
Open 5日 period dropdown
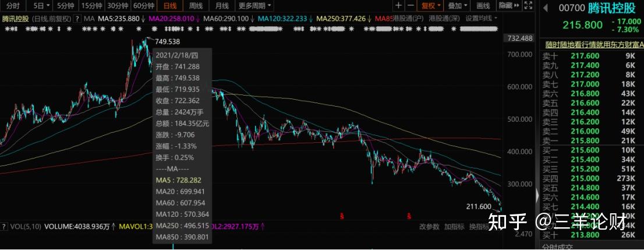click(x=41, y=5)
